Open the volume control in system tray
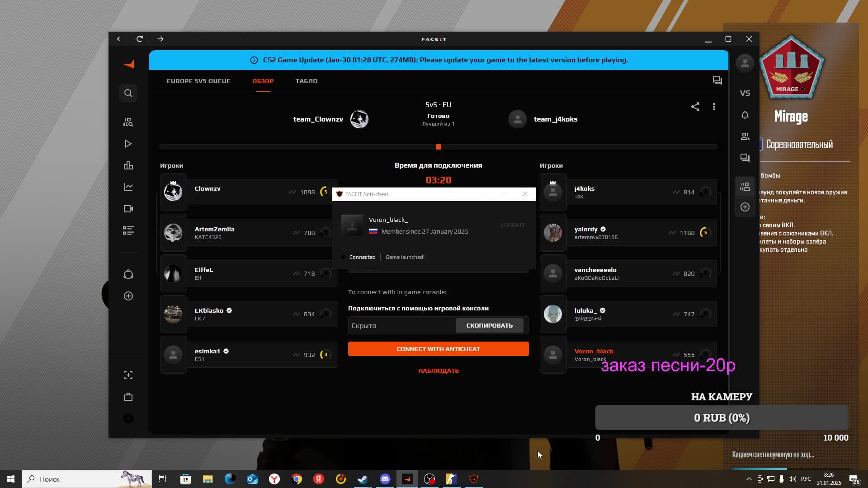The image size is (868, 488). pos(793,479)
